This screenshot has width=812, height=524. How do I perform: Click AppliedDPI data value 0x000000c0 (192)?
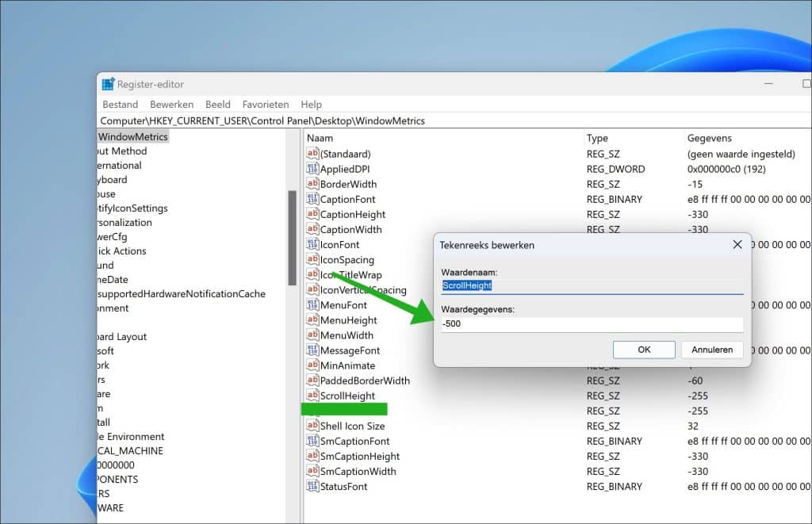click(x=726, y=169)
